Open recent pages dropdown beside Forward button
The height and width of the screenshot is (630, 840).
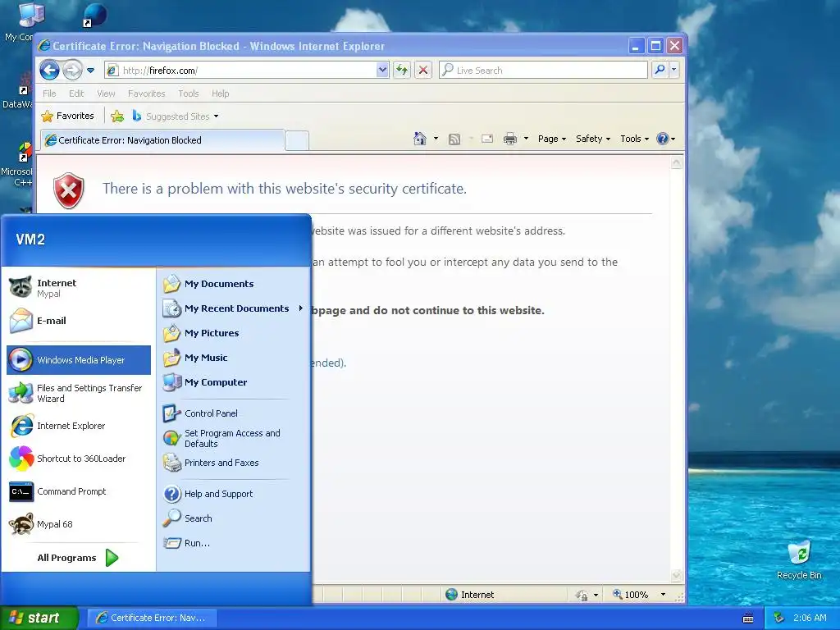90,71
